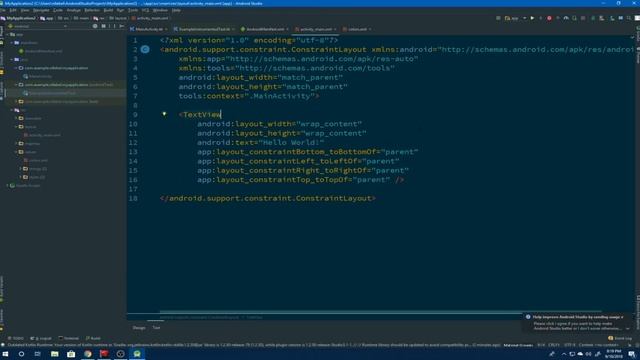This screenshot has width=640, height=360.
Task: Open the TODO tool window
Action: coord(16,338)
